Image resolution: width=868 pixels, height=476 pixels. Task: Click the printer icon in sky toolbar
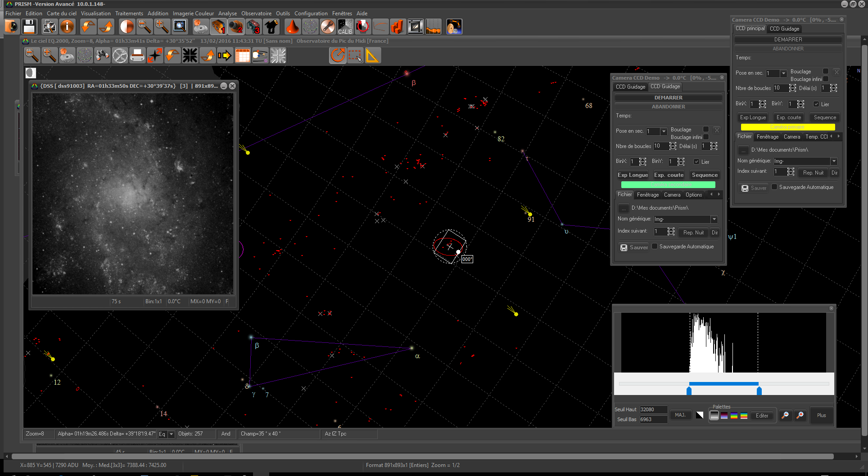(137, 56)
